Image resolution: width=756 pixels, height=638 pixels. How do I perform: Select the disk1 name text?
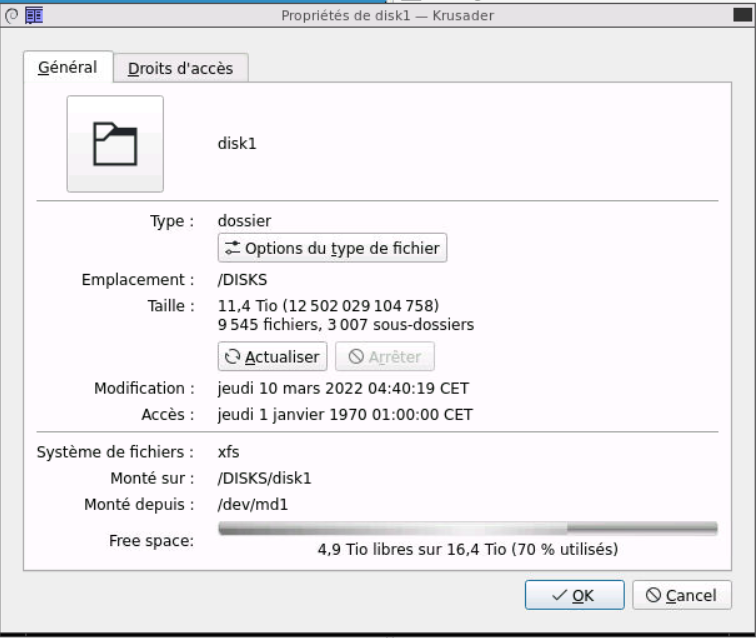tap(237, 144)
